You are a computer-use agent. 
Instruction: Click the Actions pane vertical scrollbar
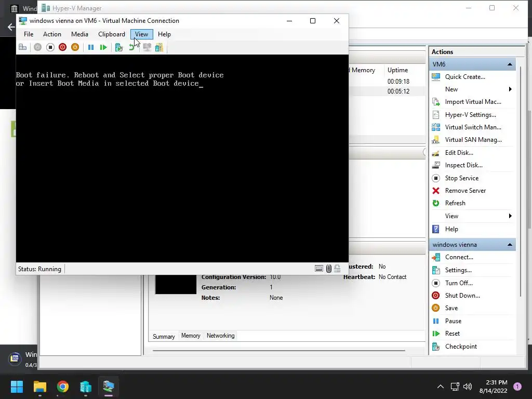coord(521,181)
